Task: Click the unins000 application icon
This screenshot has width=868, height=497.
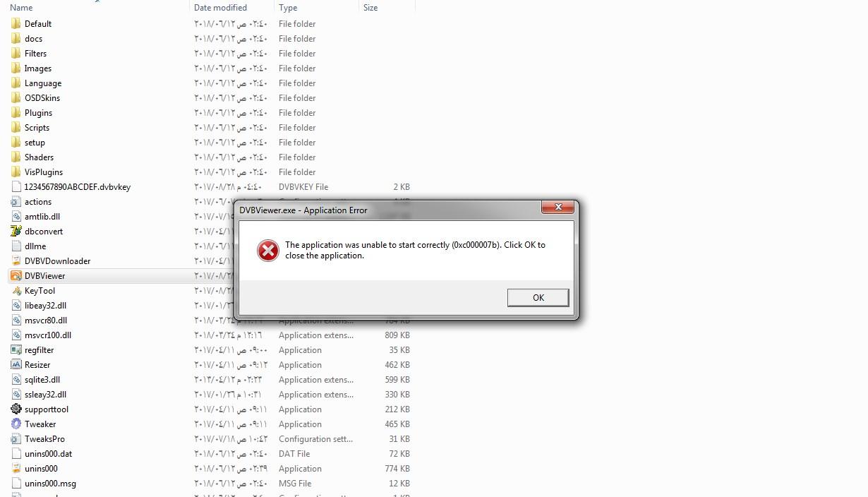Action: (x=16, y=469)
